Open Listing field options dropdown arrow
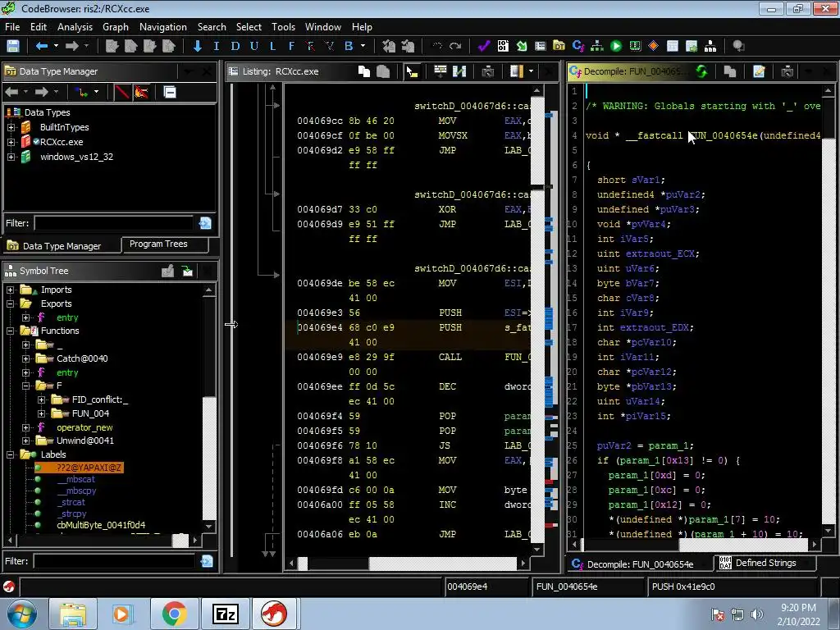The width and height of the screenshot is (840, 630). tap(531, 71)
